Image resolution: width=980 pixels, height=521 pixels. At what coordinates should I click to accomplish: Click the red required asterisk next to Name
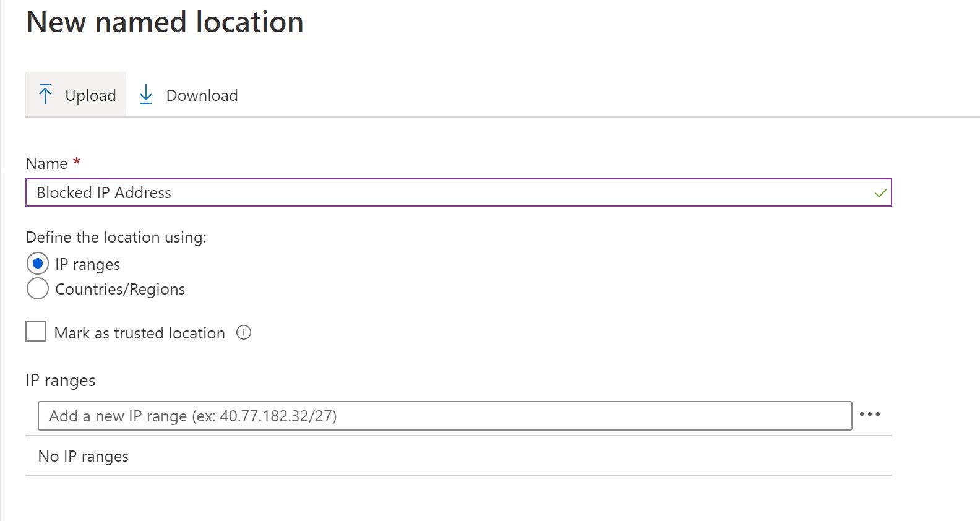pos(77,162)
